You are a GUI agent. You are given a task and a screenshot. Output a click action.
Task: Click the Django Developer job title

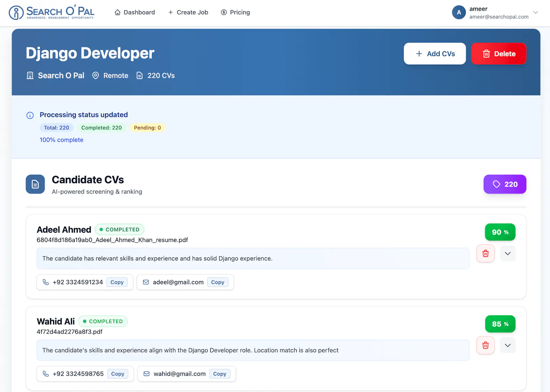coord(90,53)
